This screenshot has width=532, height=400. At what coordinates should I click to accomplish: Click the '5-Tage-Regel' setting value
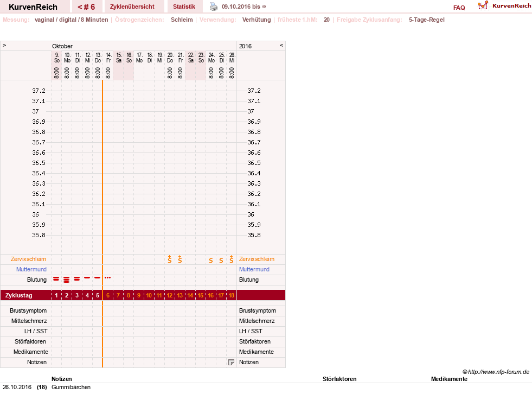pos(426,20)
